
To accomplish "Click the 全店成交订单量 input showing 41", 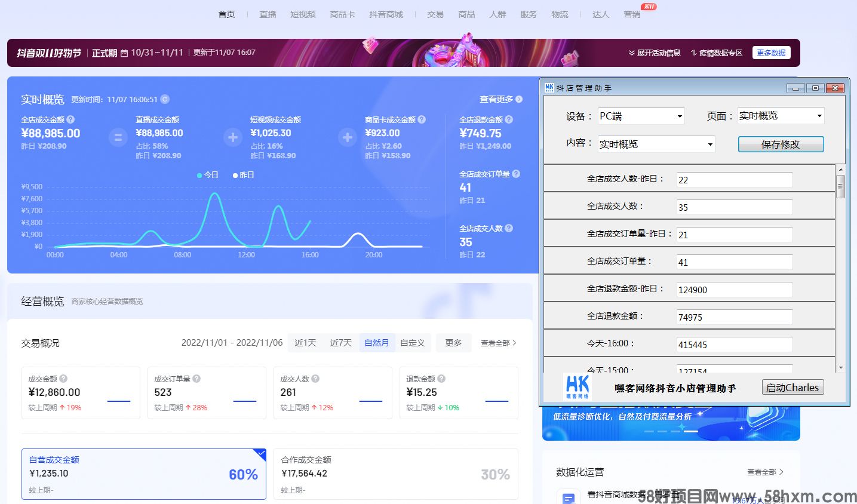I will 735,262.
